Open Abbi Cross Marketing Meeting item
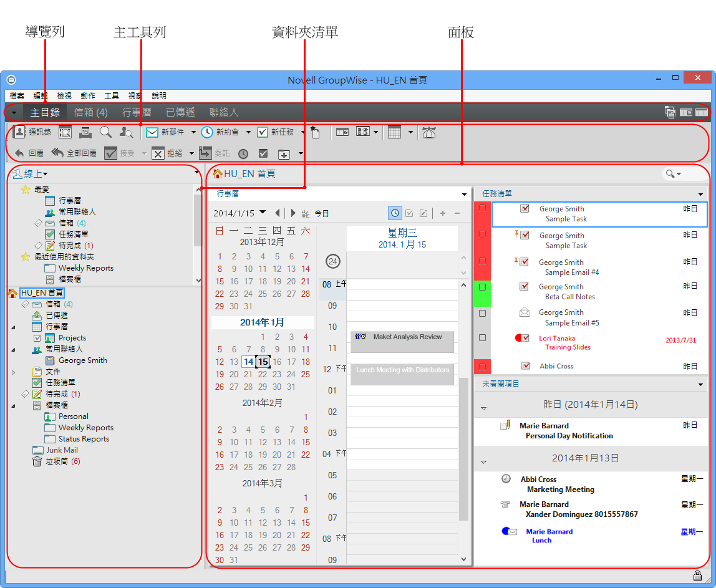Screen dimensions: 716x588 [x=589, y=484]
